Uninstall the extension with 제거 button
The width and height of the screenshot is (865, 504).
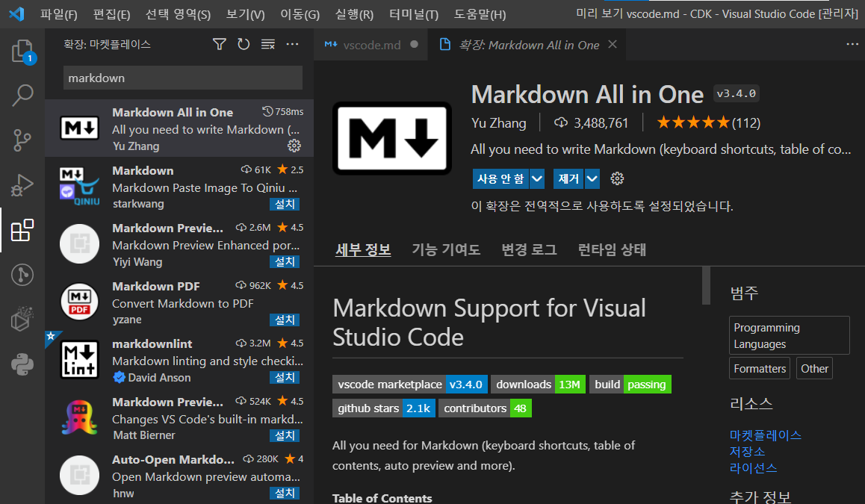tap(568, 178)
